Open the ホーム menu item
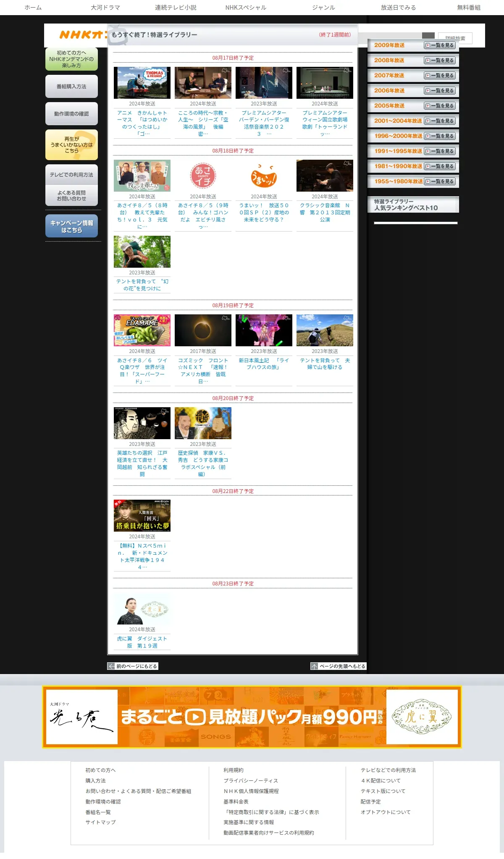504x859 pixels. [33, 8]
